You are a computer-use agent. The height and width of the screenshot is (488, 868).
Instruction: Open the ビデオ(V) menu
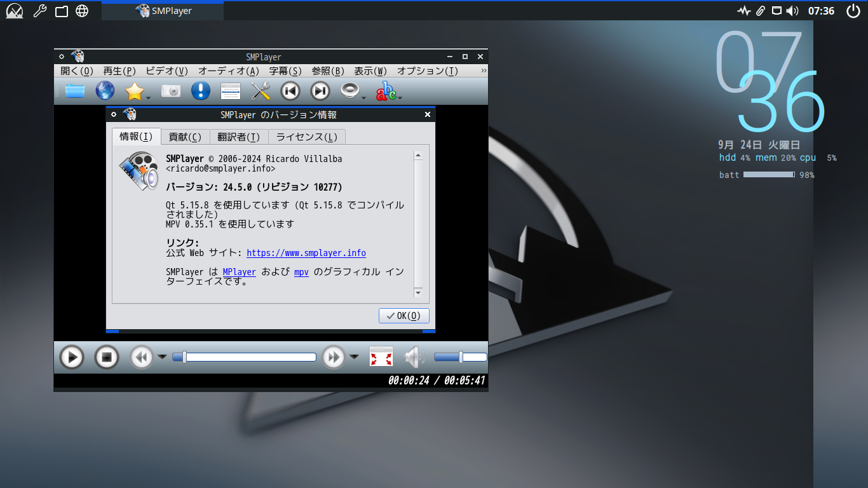tap(166, 71)
